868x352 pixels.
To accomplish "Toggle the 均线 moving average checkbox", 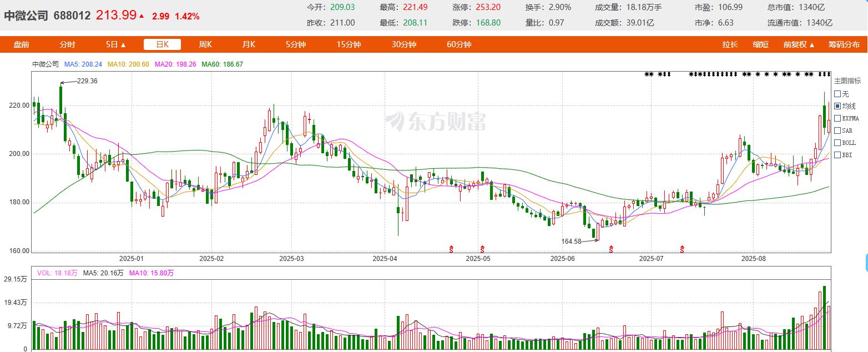I will [x=838, y=106].
